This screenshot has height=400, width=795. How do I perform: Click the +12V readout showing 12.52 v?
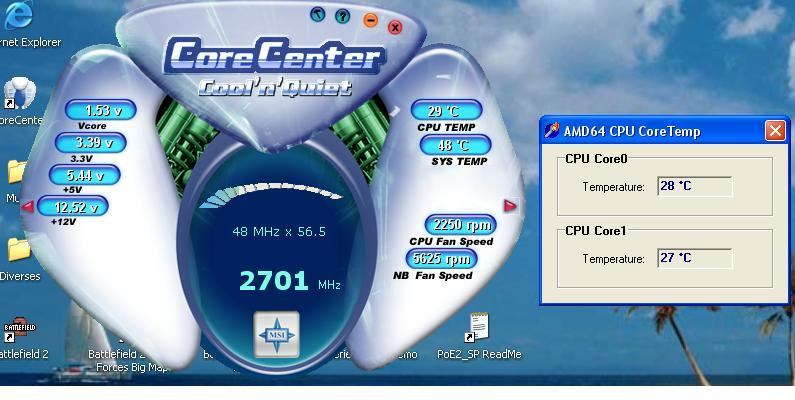click(x=73, y=206)
